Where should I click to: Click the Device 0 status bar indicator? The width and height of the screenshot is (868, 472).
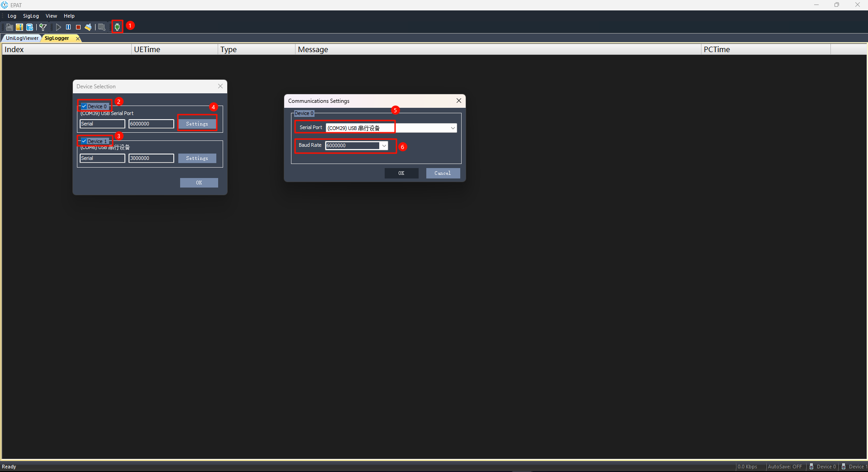pos(823,467)
